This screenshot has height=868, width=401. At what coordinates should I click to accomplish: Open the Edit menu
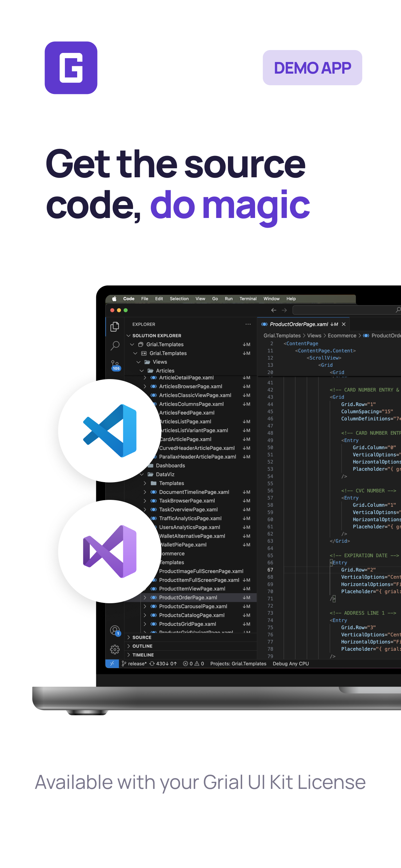(x=159, y=299)
